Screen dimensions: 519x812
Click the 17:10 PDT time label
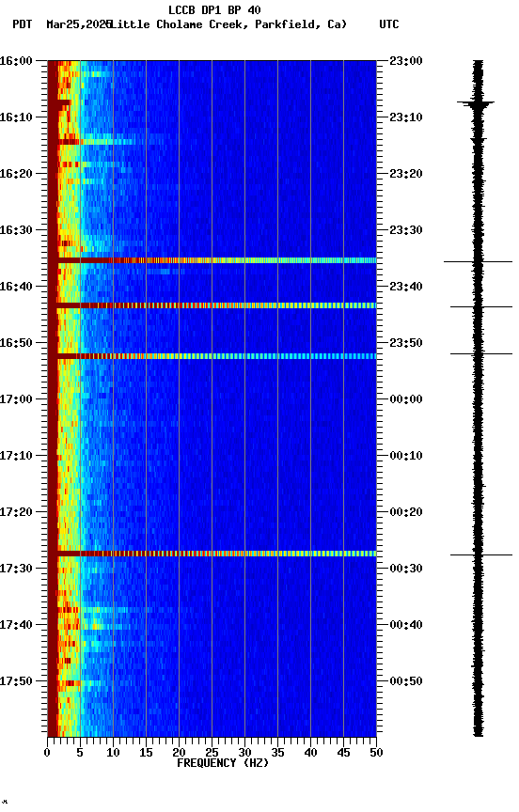click(x=16, y=456)
